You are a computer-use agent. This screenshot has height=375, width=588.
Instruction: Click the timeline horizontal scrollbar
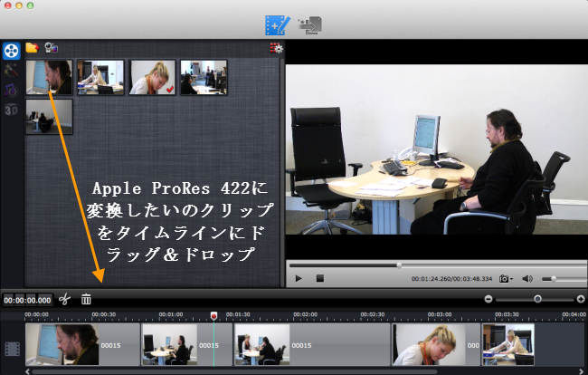(234, 371)
